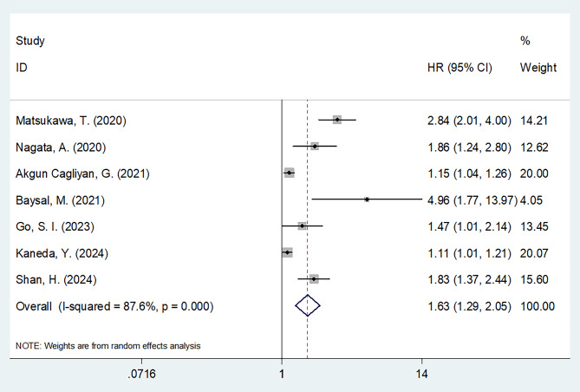Viewport: 580px width, 392px height.
Task: Select the Shan study square marker
Action: [x=314, y=278]
